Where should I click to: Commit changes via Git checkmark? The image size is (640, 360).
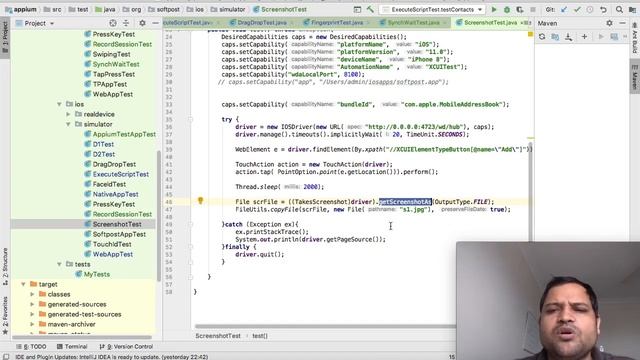(x=577, y=9)
